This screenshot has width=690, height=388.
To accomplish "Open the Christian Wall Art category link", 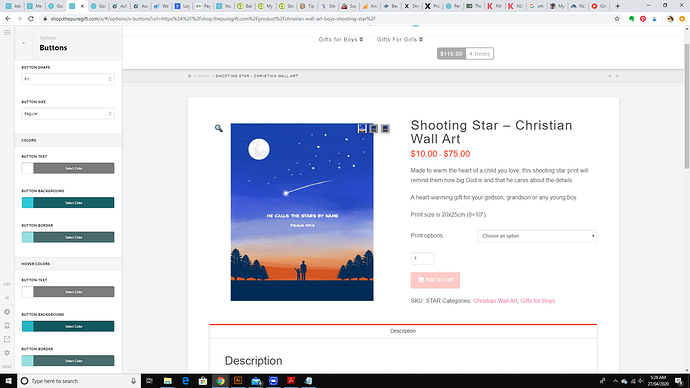I will pyautogui.click(x=495, y=301).
